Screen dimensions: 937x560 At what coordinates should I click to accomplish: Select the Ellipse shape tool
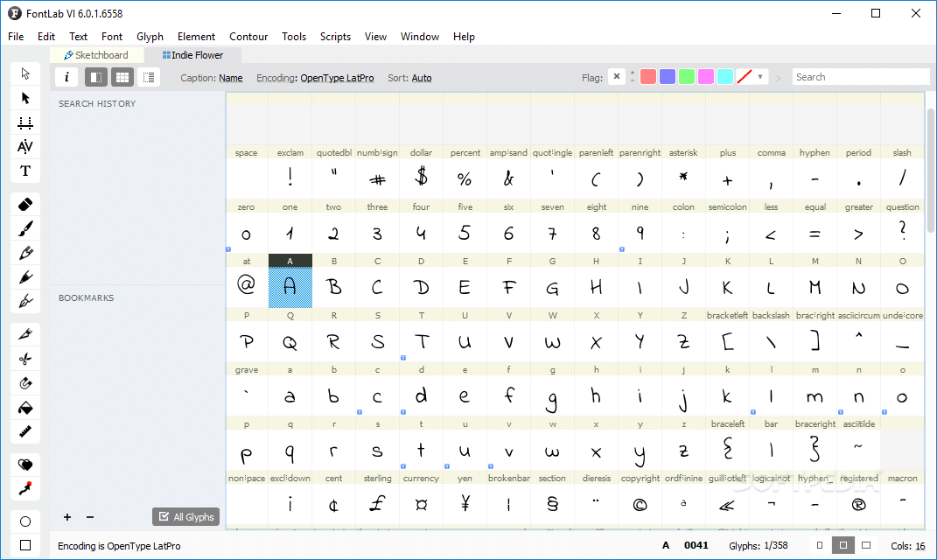pyautogui.click(x=25, y=521)
